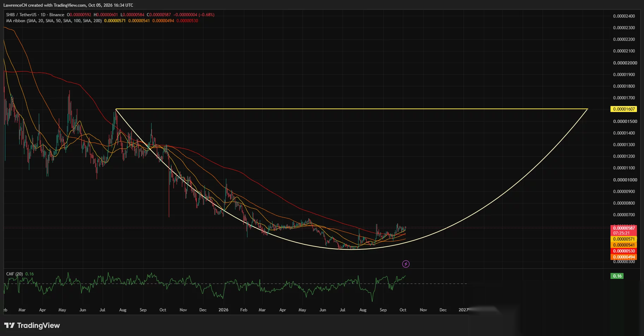Select the CMF (20) indicator legend
The width and height of the screenshot is (644, 336).
(x=14, y=274)
